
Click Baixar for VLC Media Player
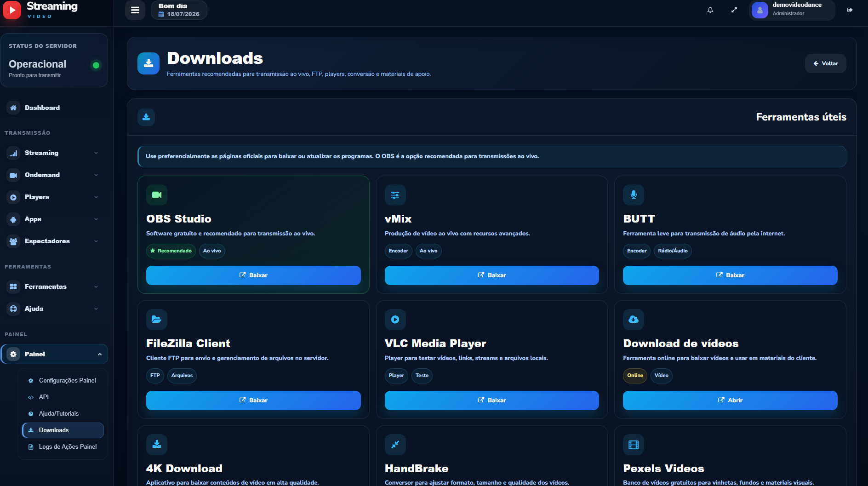[491, 400]
